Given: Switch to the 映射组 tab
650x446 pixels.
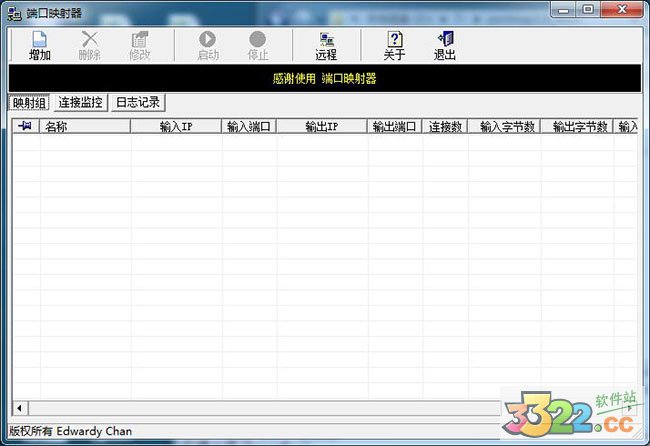Looking at the screenshot, I should (28, 102).
